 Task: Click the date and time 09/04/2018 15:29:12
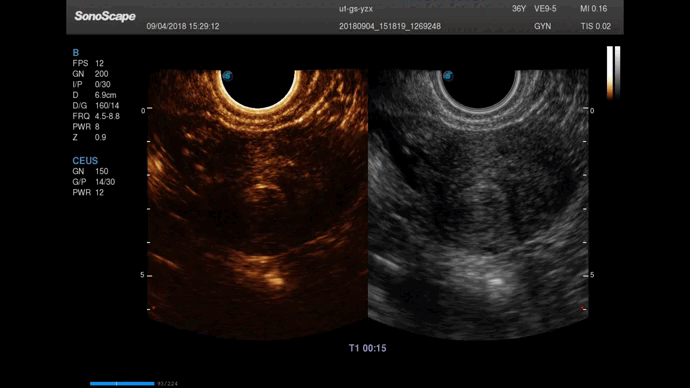click(183, 26)
